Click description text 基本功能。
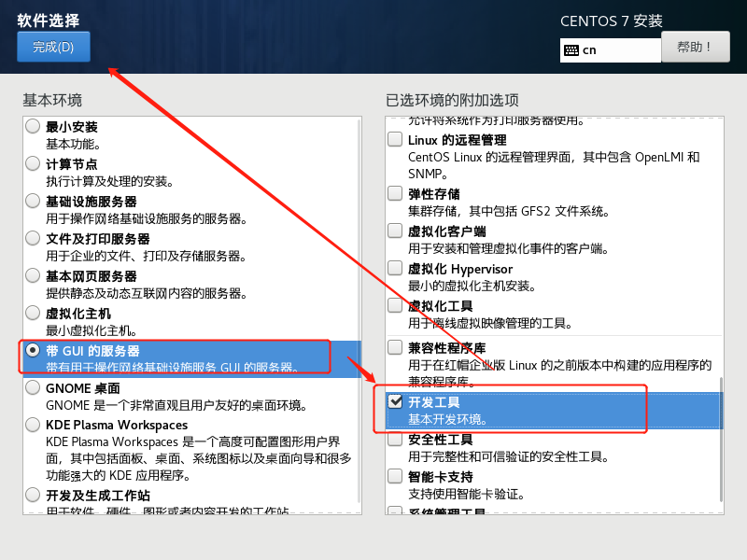The width and height of the screenshot is (747, 560). pos(73,144)
